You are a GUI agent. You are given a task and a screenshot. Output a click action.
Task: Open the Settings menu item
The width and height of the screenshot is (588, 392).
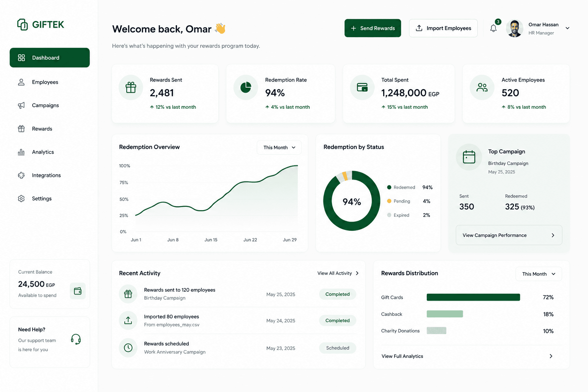pyautogui.click(x=50, y=199)
